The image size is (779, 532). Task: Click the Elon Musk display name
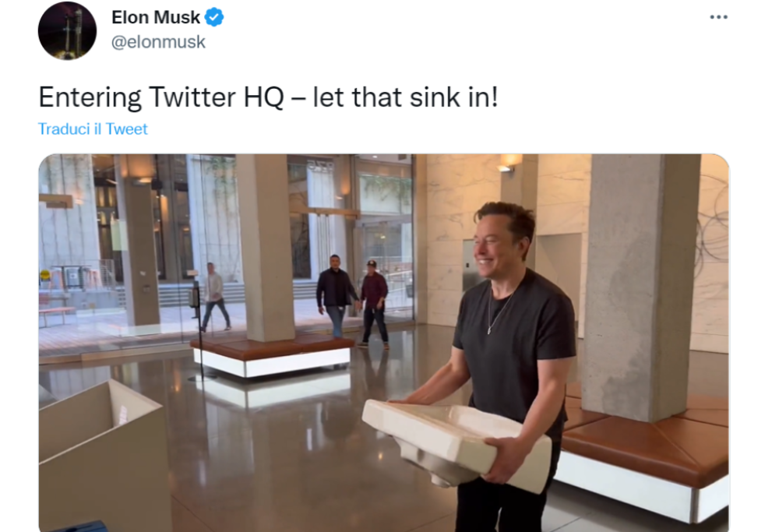click(x=156, y=17)
